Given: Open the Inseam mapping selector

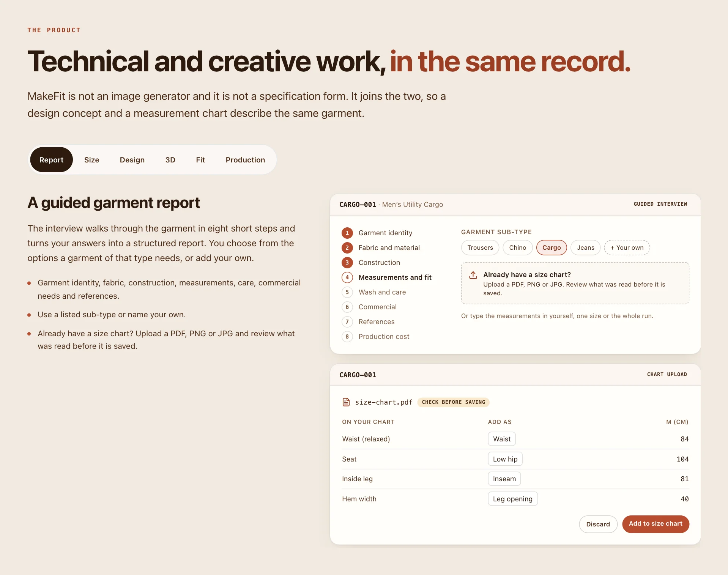Looking at the screenshot, I should point(504,479).
